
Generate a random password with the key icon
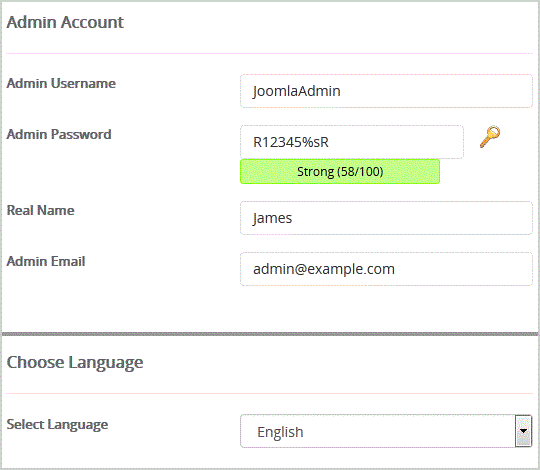click(490, 137)
